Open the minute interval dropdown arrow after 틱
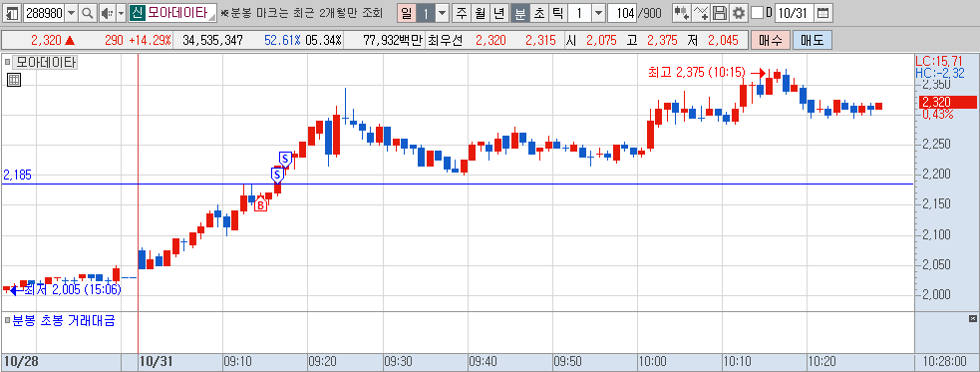This screenshot has height=372, width=980. pos(598,13)
